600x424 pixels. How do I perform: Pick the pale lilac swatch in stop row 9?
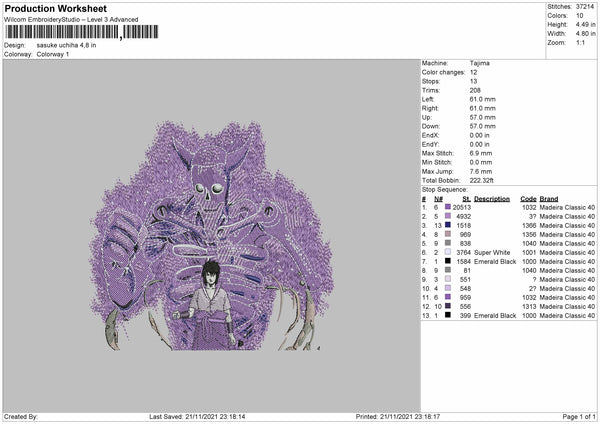click(448, 279)
